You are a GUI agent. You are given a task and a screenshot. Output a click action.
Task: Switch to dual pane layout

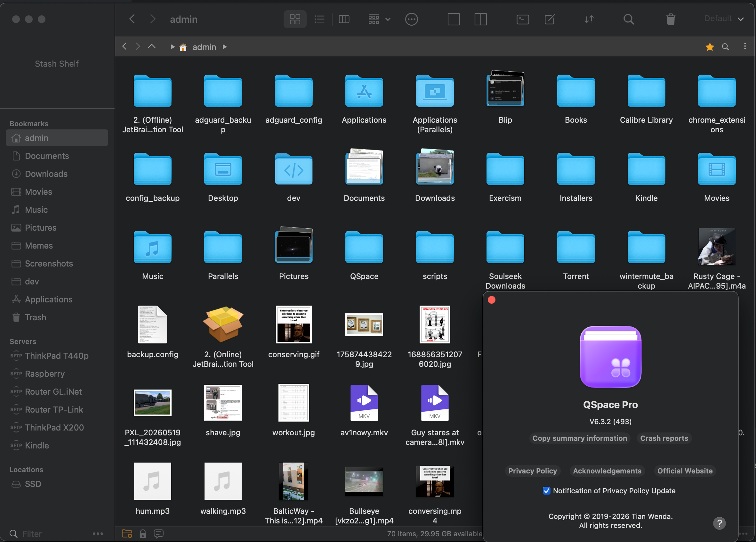tap(481, 19)
